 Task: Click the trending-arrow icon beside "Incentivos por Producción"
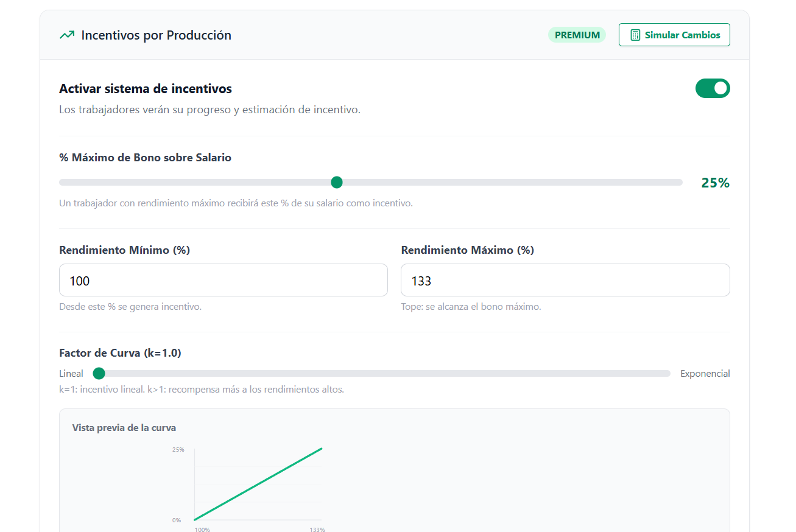[66, 35]
